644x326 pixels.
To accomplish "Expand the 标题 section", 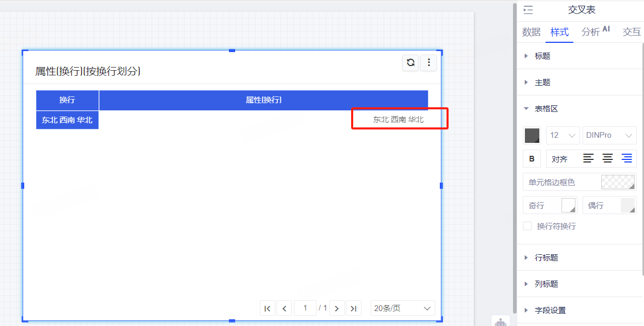I will click(x=542, y=56).
